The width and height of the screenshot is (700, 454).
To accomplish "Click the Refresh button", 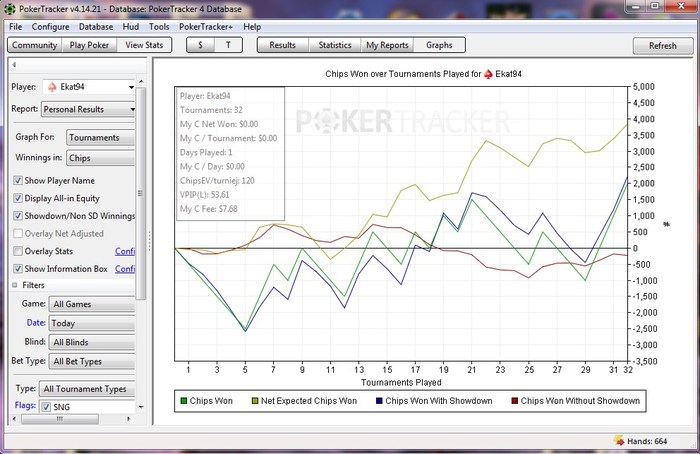I will tap(663, 46).
